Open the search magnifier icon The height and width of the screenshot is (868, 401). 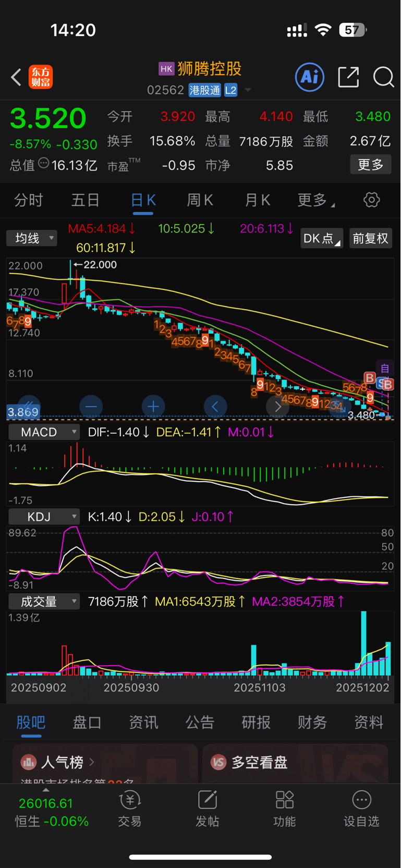384,77
